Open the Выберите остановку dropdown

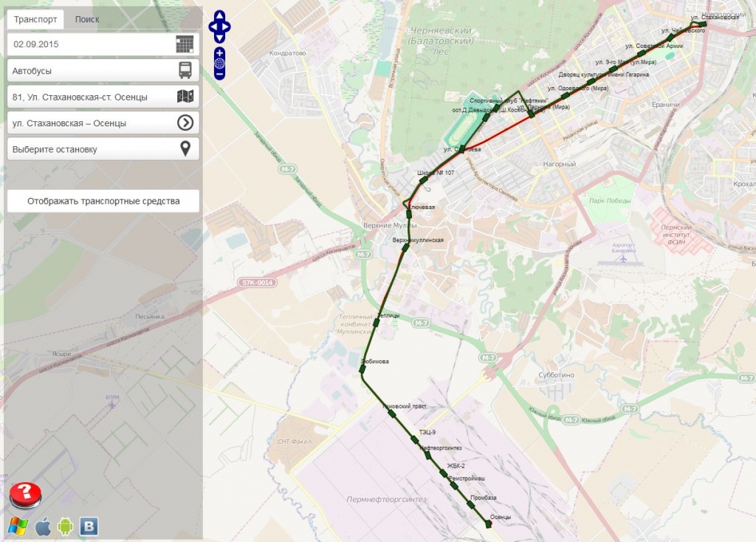click(103, 148)
